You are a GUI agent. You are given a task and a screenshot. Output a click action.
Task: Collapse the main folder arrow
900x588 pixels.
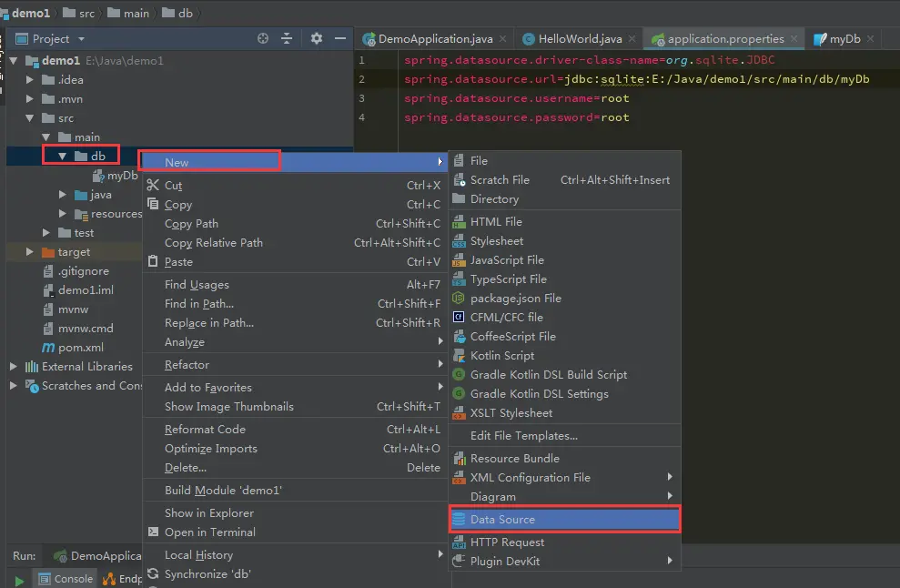pos(46,137)
